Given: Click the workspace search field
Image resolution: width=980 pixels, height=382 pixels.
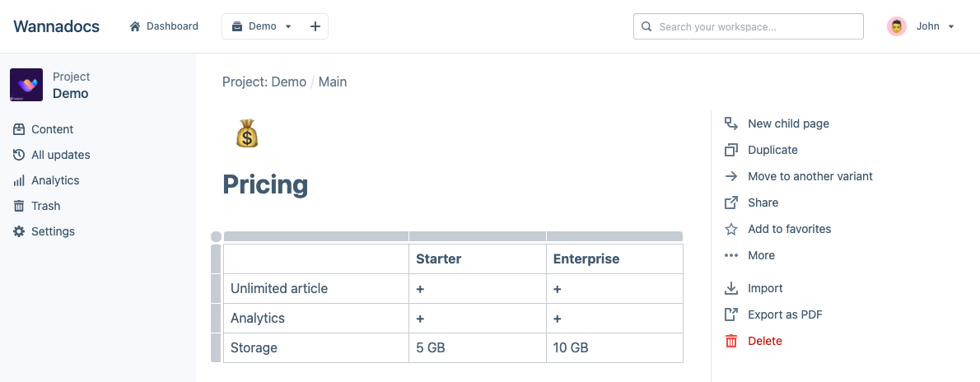Looking at the screenshot, I should click(754, 26).
